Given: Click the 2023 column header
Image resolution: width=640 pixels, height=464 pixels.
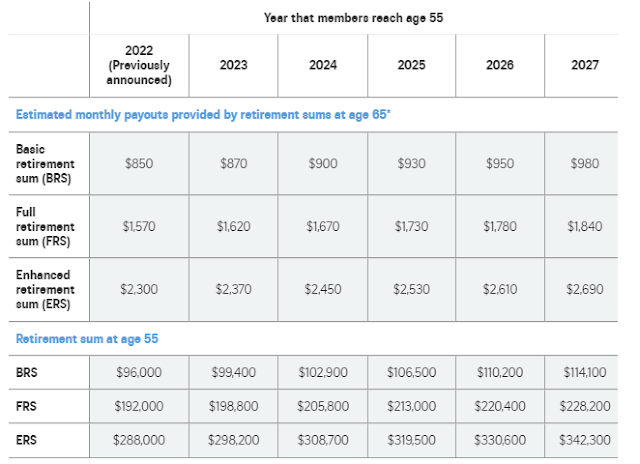Looking at the screenshot, I should (x=233, y=65).
